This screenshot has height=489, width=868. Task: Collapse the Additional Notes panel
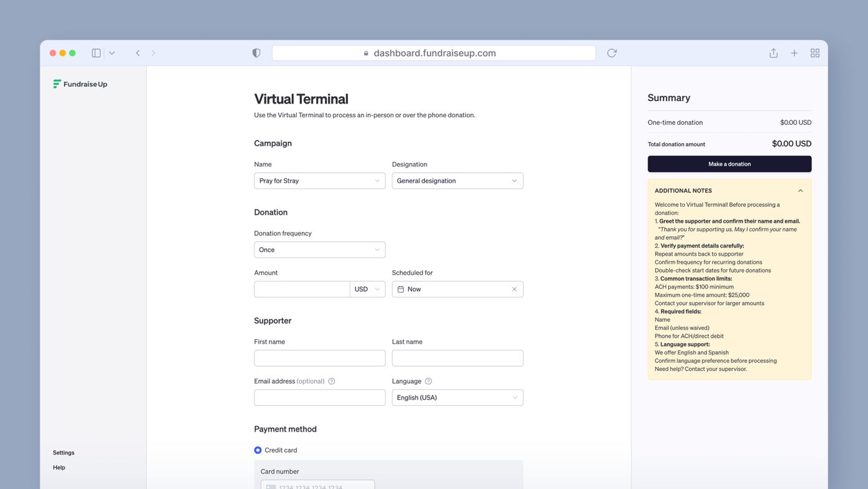click(x=801, y=190)
